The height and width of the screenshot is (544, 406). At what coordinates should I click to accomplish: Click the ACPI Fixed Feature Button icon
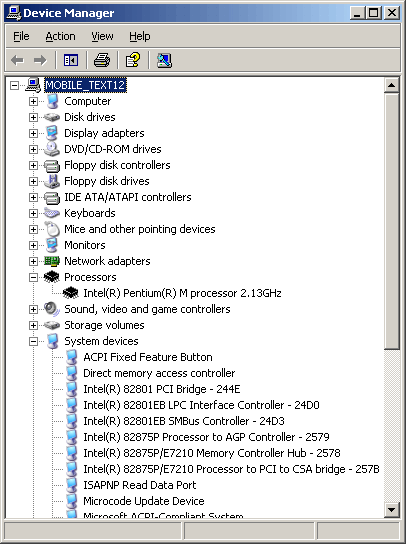pyautogui.click(x=71, y=357)
